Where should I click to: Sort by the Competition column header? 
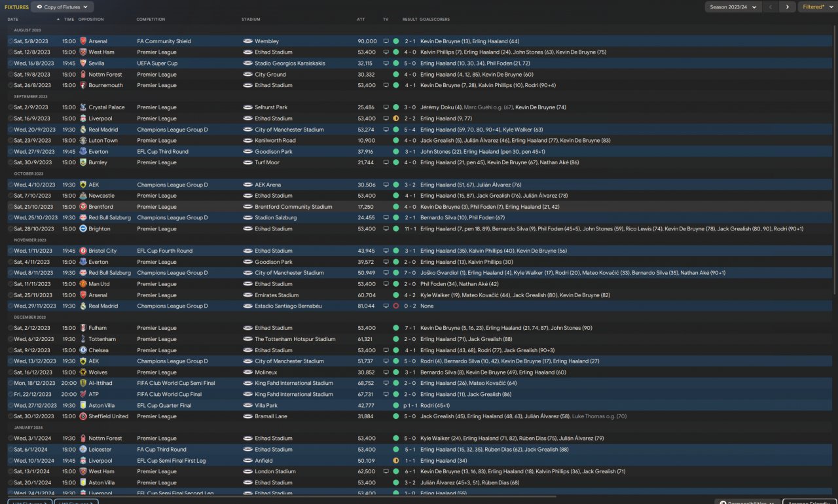[x=151, y=20]
